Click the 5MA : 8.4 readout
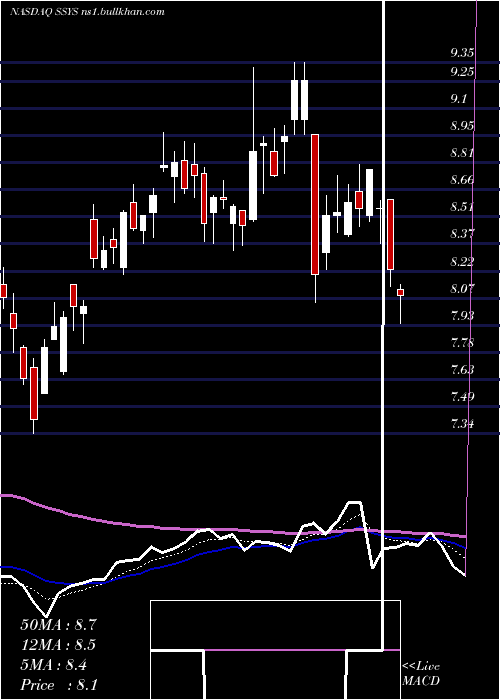500x700 pixels. tap(54, 665)
